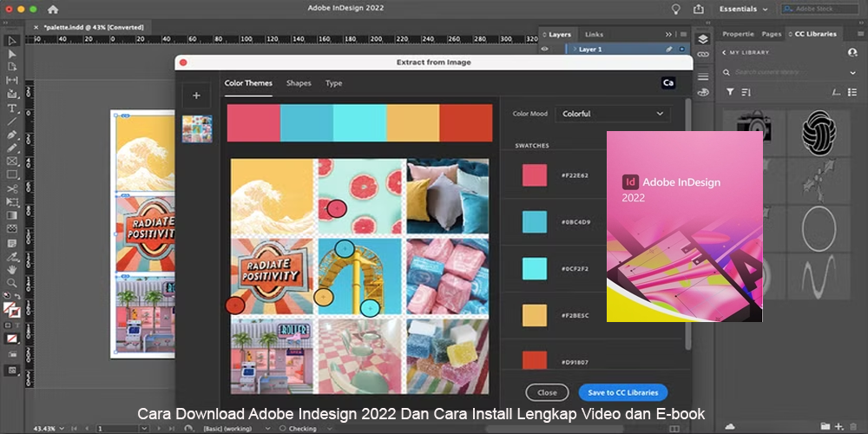Select the Gradient Swatch tool
This screenshot has height=434, width=868.
[11, 215]
